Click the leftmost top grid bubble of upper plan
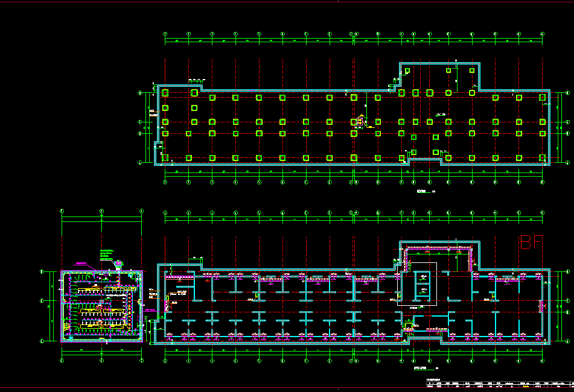This screenshot has width=574, height=392. tap(165, 34)
